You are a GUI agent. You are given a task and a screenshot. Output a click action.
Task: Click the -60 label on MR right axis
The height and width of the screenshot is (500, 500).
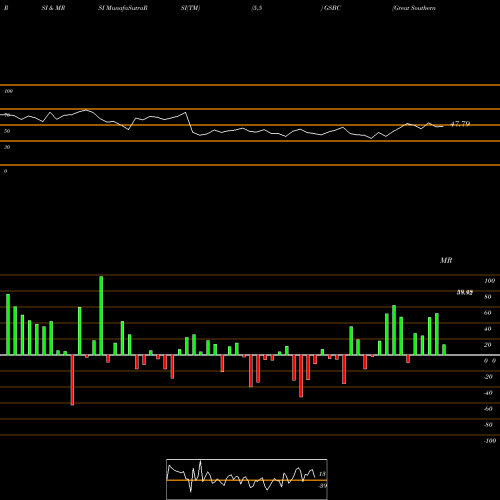[x=488, y=409]
